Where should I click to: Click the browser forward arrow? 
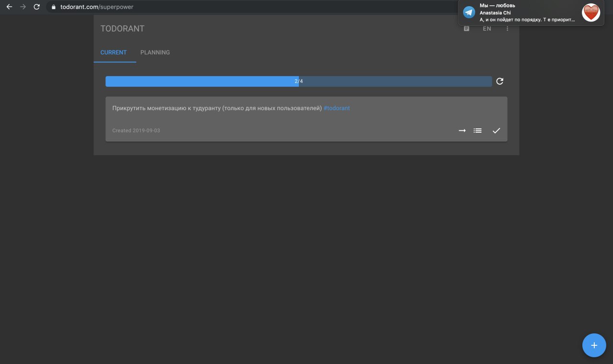point(23,7)
